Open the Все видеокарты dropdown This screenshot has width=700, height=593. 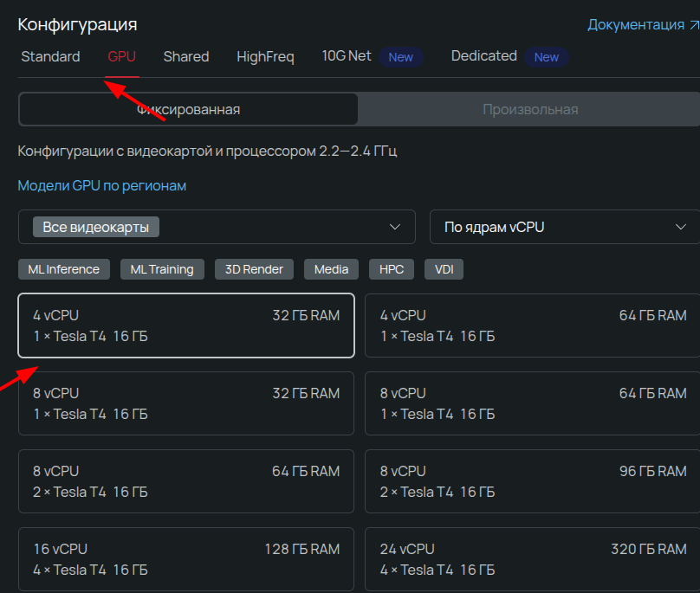pyautogui.click(x=217, y=226)
